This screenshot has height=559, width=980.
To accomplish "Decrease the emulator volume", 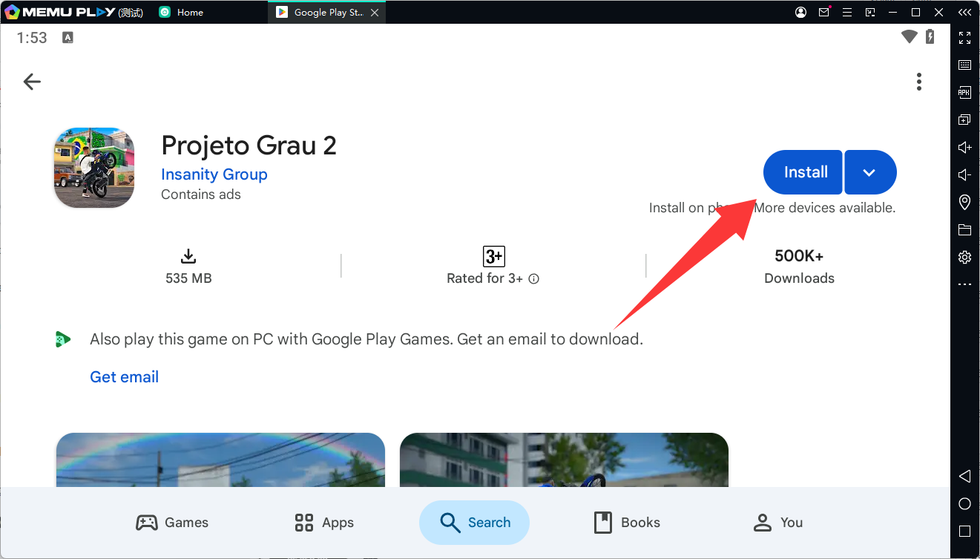I will tap(965, 174).
